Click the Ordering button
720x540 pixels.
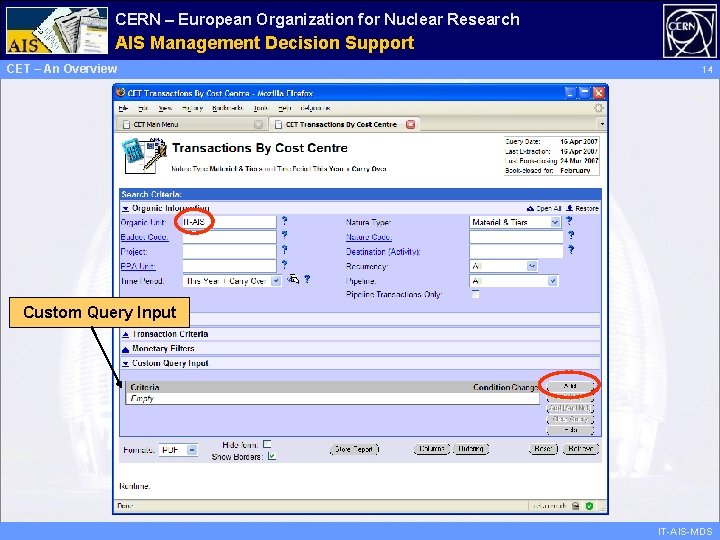(471, 449)
